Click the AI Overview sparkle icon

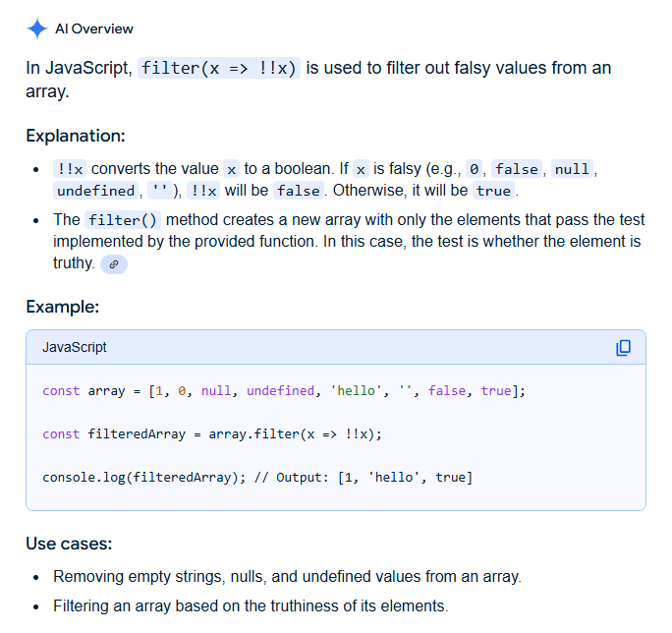(x=37, y=29)
